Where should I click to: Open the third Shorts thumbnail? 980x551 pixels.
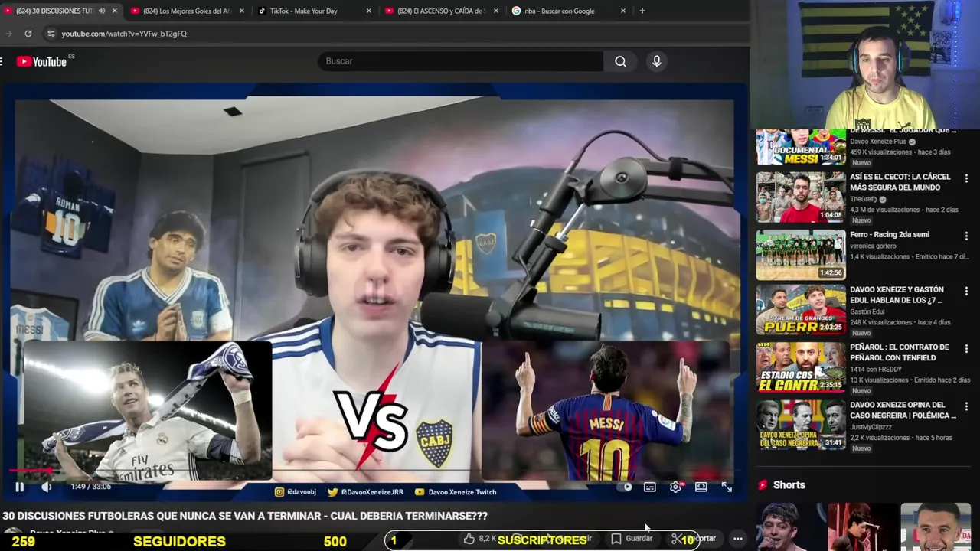pos(936,527)
